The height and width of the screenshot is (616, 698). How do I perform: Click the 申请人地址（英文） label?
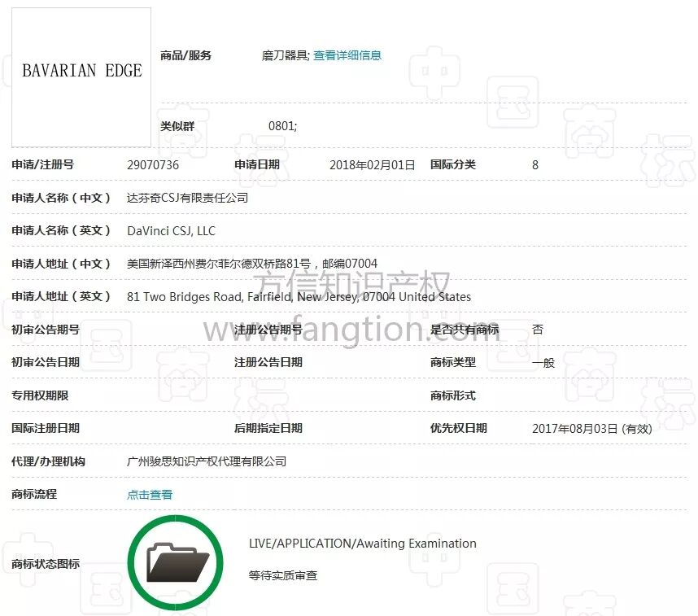pyautogui.click(x=61, y=297)
